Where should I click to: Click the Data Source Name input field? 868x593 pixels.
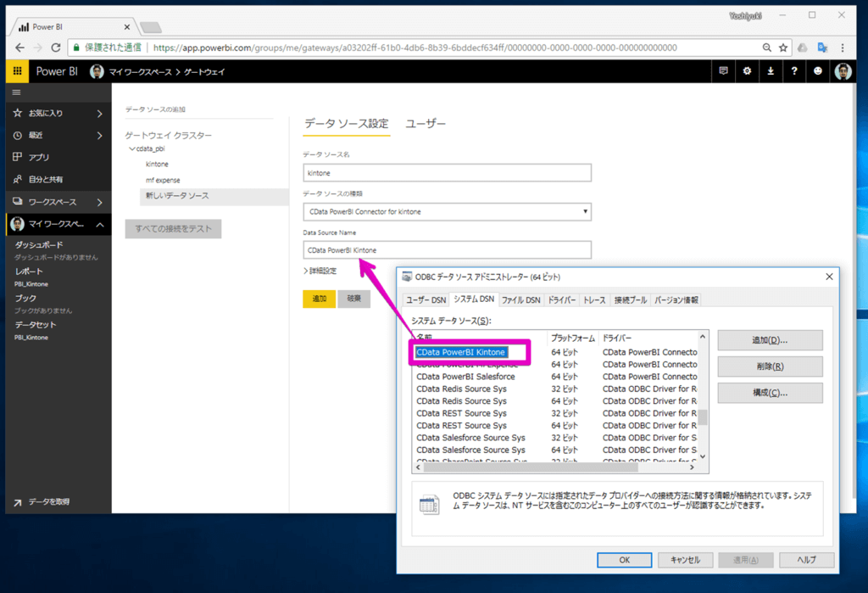(447, 250)
